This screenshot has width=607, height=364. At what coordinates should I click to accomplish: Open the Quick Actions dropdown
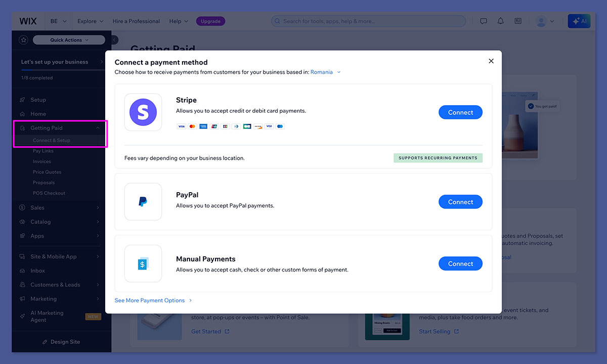[x=69, y=40]
